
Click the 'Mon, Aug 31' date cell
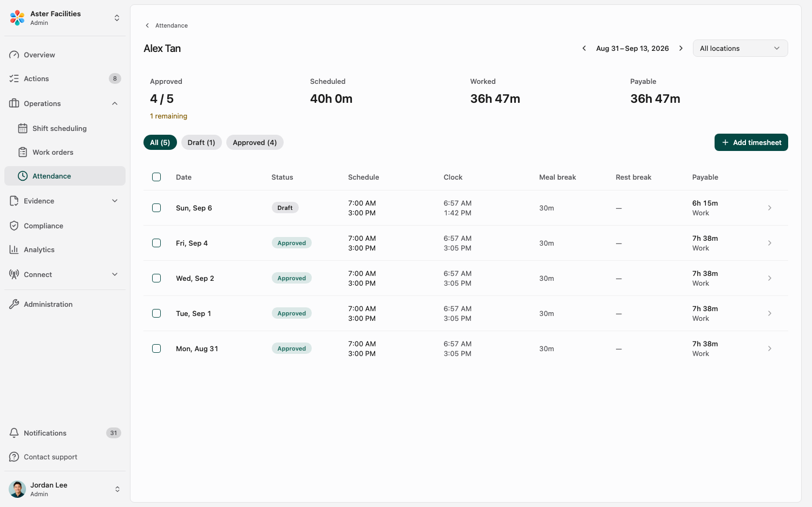[197, 348]
